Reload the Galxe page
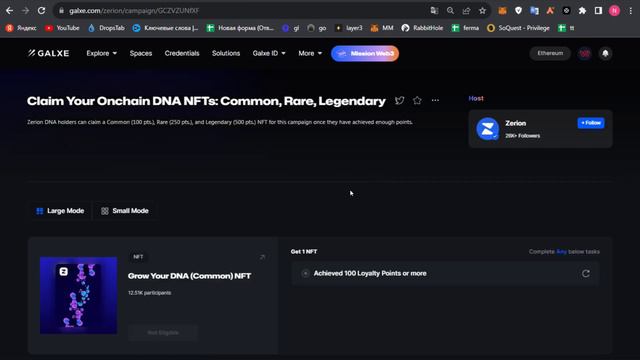Viewport: 640px width, 360px height. point(41,11)
